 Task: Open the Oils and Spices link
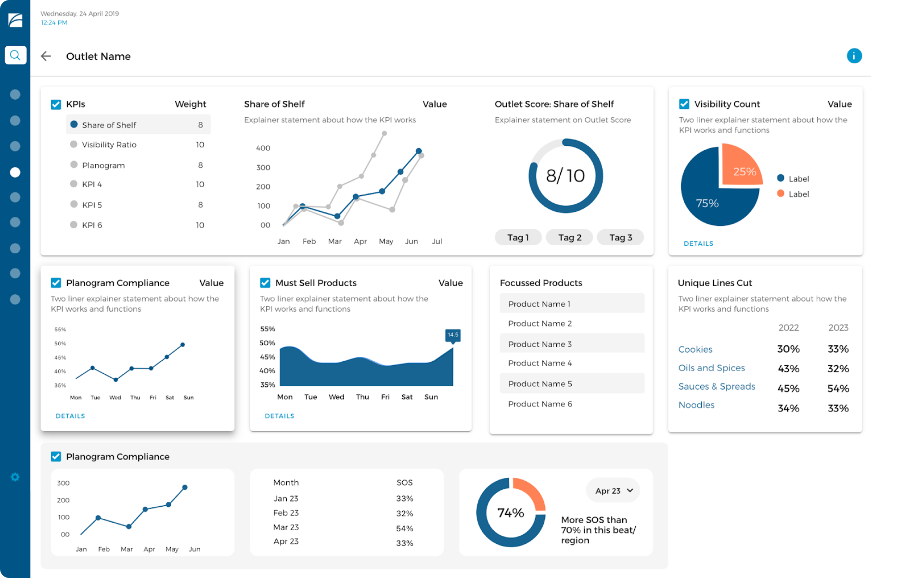tap(711, 368)
